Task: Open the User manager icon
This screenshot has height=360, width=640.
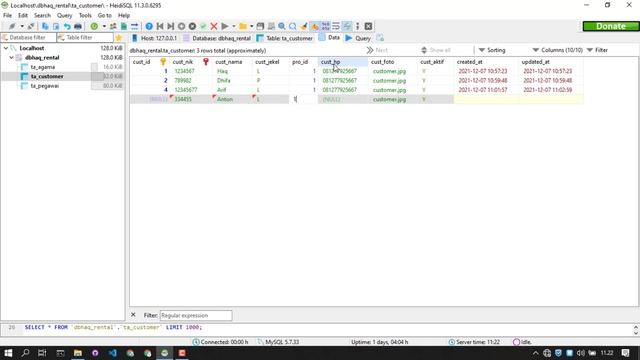Action: [113, 26]
